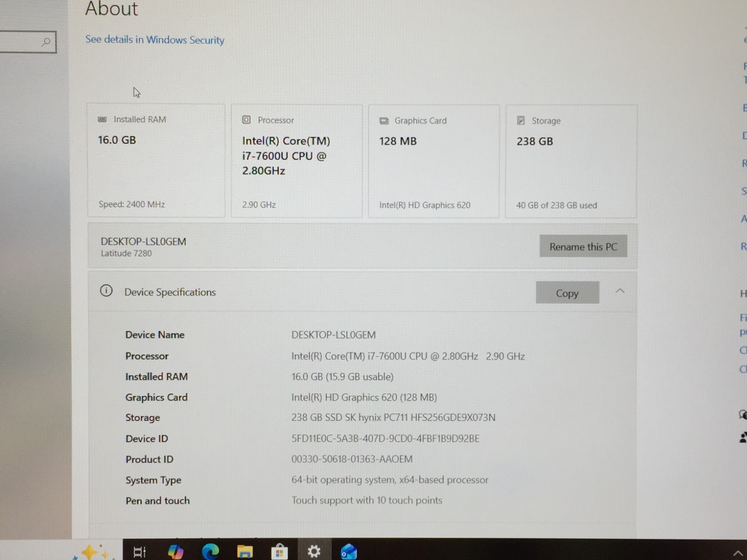747x560 pixels.
Task: Click Latitude 7280 model text
Action: click(126, 253)
